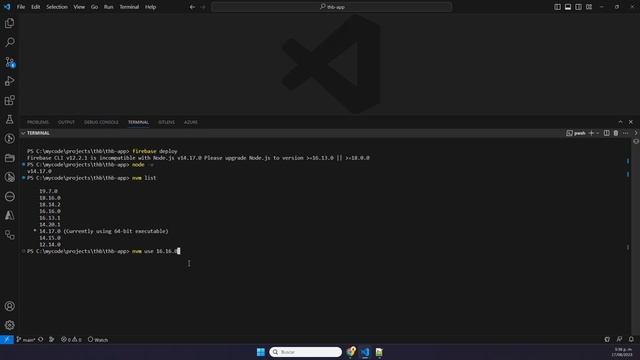Open notifications bell in status bar
Screen dimensions: 640x360
pos(631,340)
